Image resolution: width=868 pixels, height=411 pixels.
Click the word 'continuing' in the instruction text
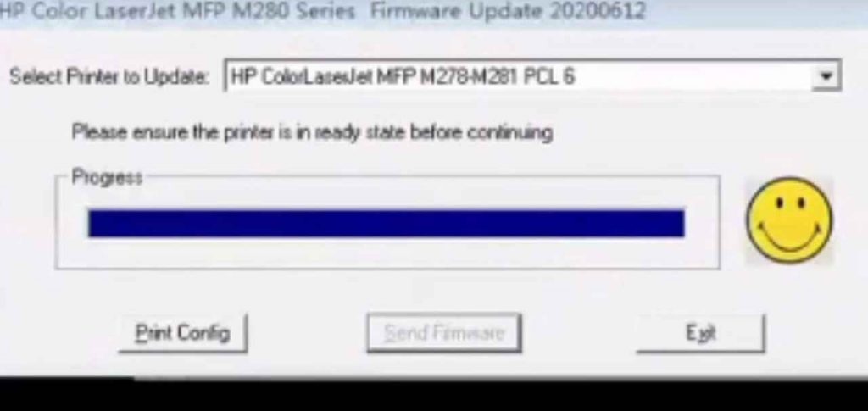[x=509, y=133]
